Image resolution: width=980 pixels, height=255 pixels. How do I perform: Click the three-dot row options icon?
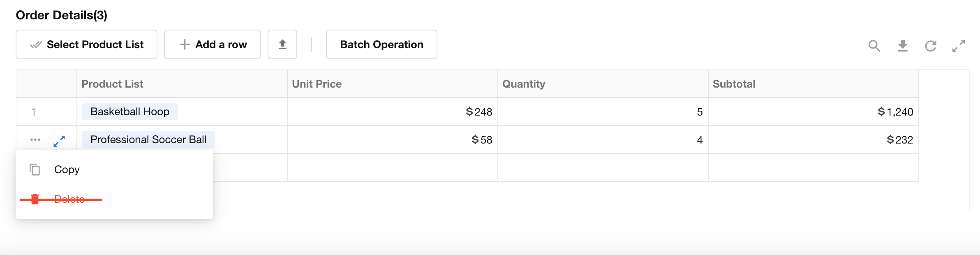(35, 140)
